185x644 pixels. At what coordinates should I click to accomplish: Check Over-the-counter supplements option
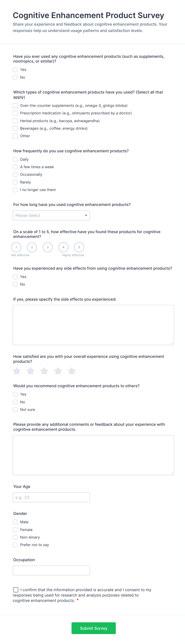click(x=15, y=105)
